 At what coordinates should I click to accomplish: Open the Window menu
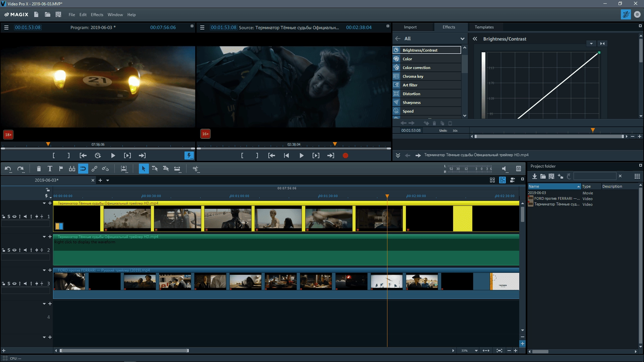click(x=115, y=15)
